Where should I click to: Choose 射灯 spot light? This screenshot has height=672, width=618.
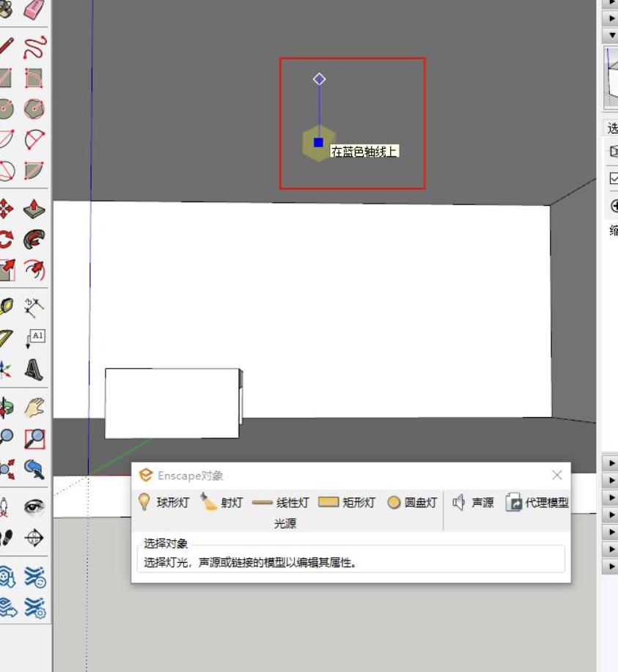(x=222, y=503)
